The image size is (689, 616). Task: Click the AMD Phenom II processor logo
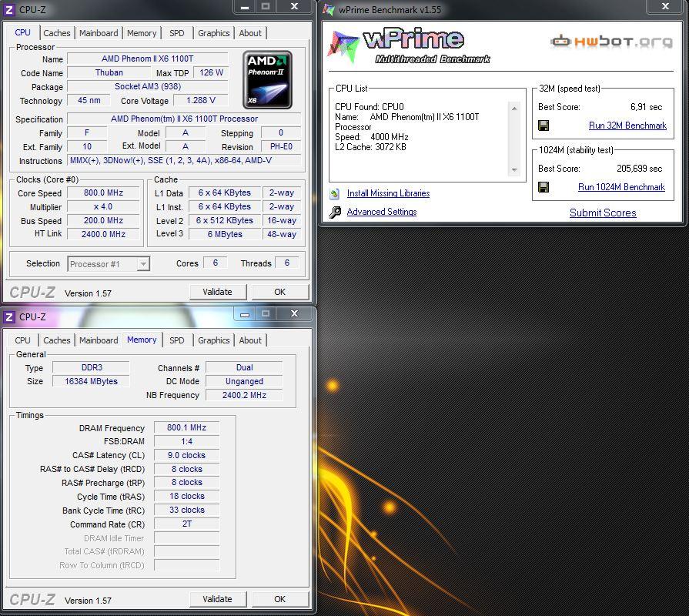267,79
